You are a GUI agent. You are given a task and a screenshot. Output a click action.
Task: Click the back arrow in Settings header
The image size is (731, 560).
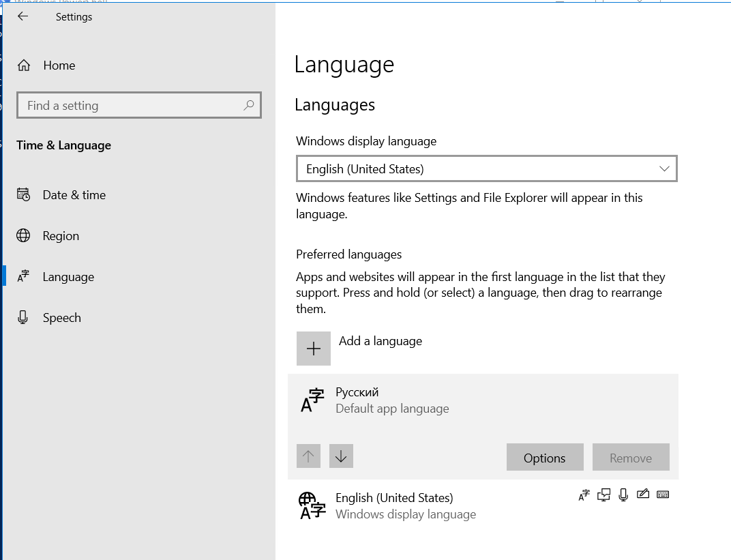23,16
